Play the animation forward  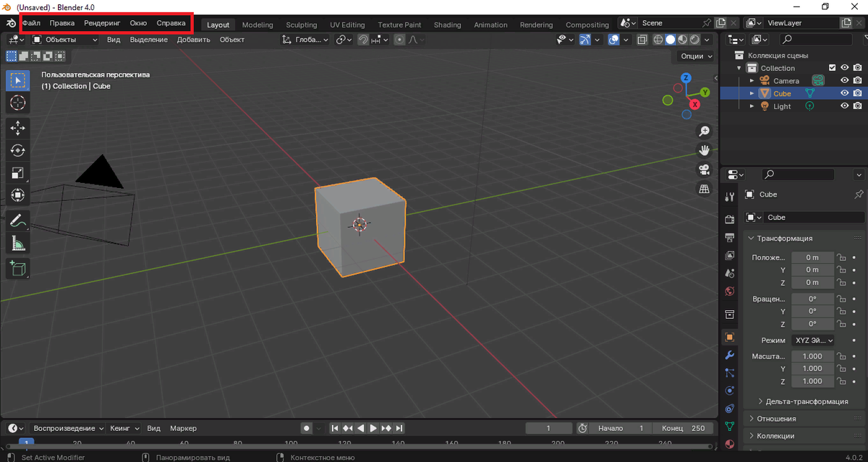click(x=373, y=428)
